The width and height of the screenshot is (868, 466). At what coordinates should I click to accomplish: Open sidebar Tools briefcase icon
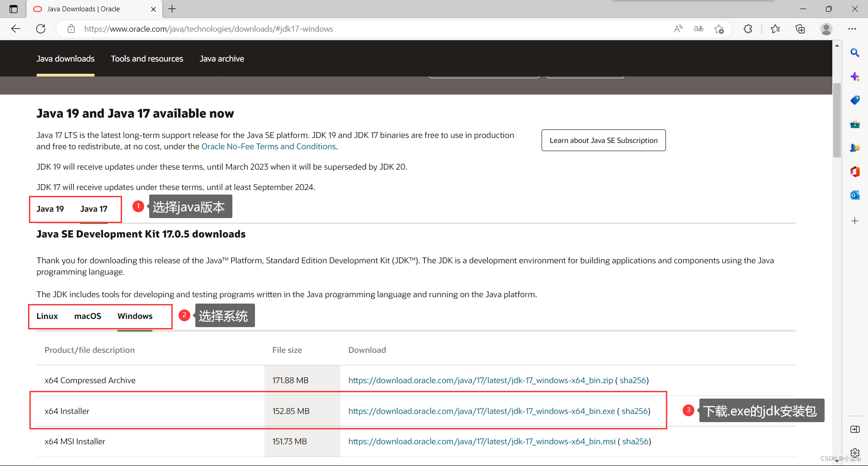[x=855, y=124]
